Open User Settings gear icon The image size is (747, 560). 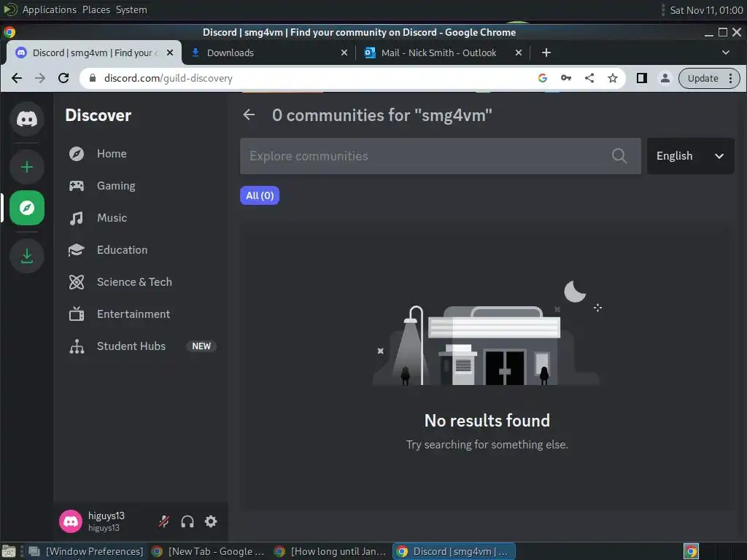pyautogui.click(x=211, y=521)
